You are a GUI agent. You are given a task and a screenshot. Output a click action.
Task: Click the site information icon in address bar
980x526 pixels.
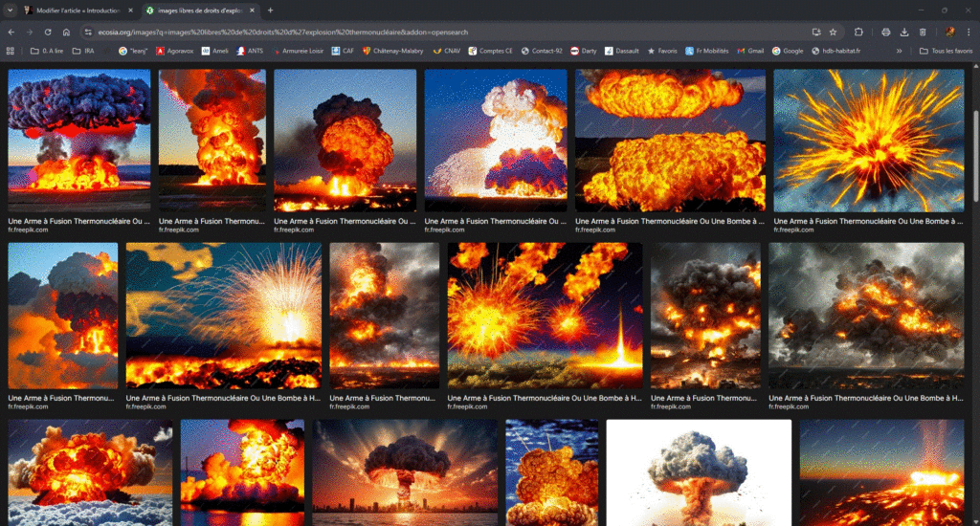(89, 32)
